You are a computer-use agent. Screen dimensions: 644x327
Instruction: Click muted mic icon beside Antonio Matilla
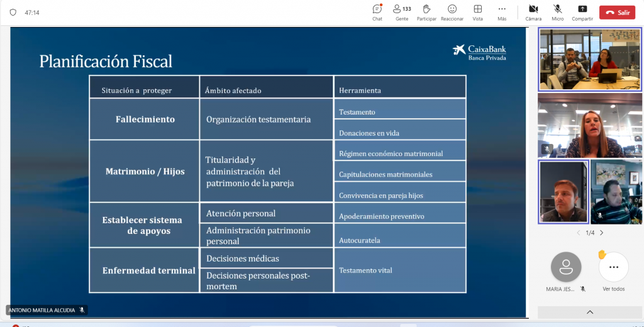[x=82, y=310]
